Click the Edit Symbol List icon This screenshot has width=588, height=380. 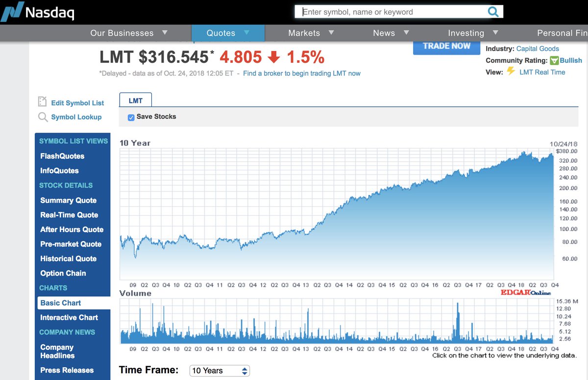click(x=42, y=102)
